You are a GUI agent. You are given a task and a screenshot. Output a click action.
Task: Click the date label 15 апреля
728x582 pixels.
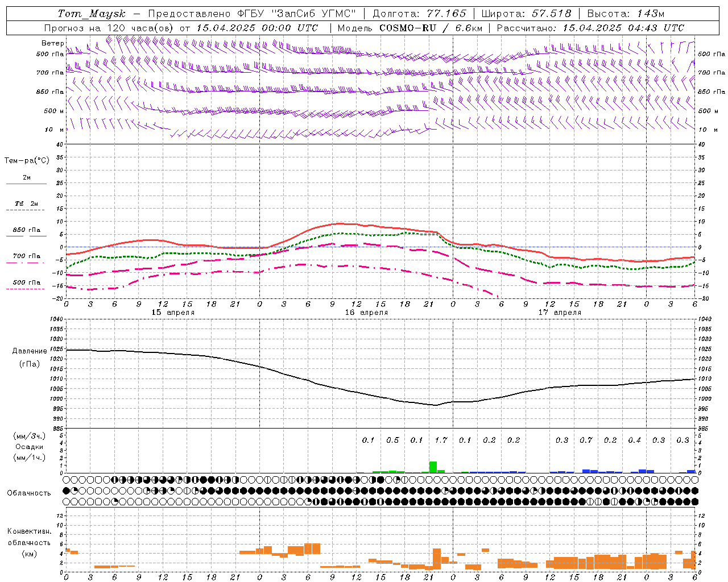(173, 313)
